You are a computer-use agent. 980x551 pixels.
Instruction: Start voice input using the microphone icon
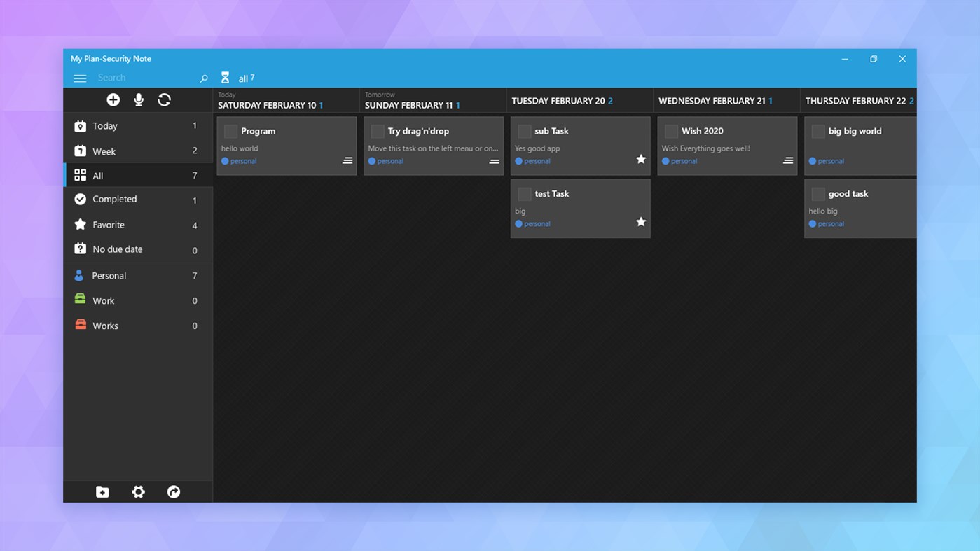[138, 99]
